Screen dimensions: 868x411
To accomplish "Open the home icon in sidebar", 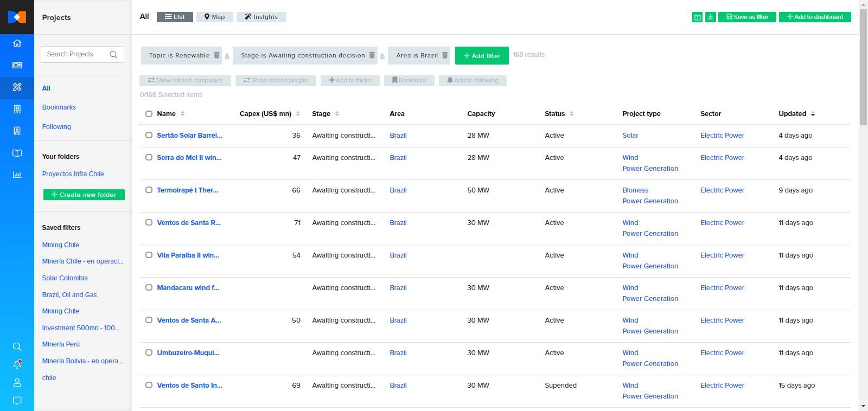I will tap(17, 43).
